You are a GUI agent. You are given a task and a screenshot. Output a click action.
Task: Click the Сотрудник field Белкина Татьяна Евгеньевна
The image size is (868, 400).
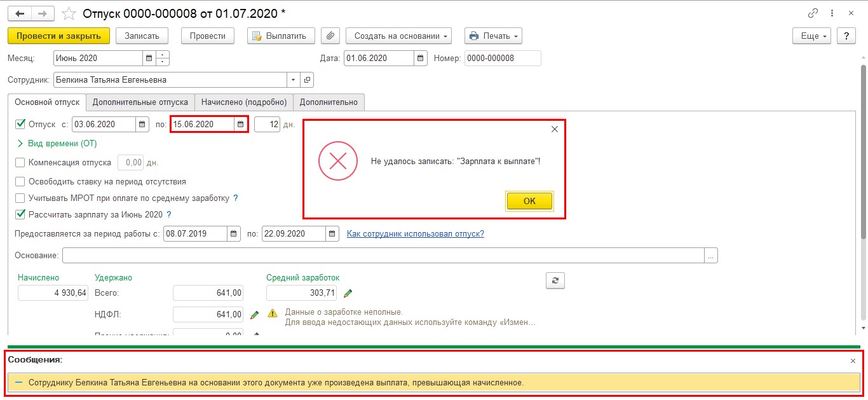pyautogui.click(x=170, y=80)
